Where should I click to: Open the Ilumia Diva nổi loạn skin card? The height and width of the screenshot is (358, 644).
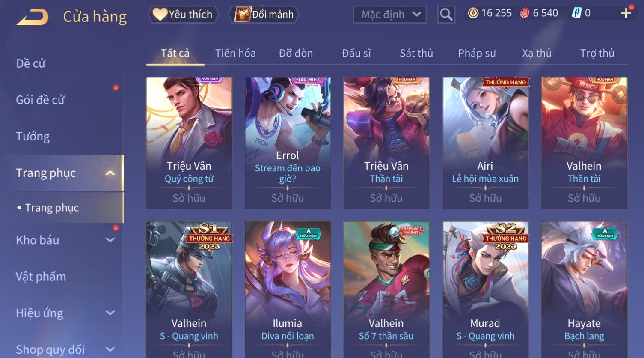pos(288,289)
